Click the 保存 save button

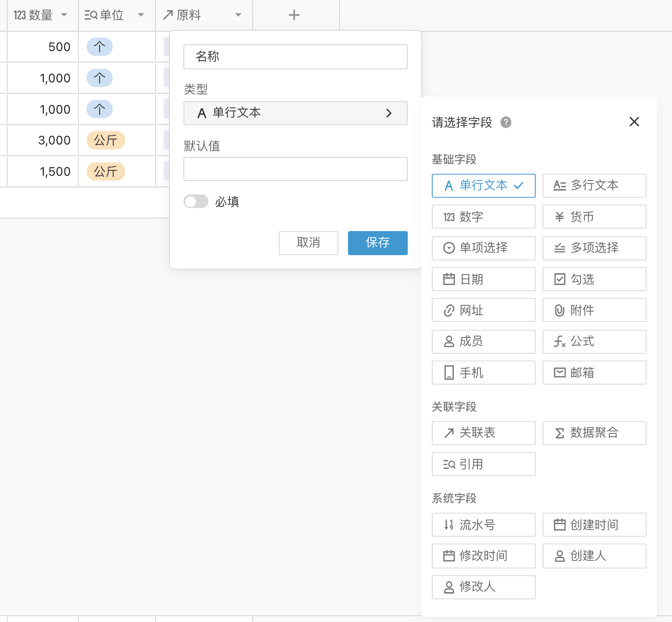tap(378, 243)
